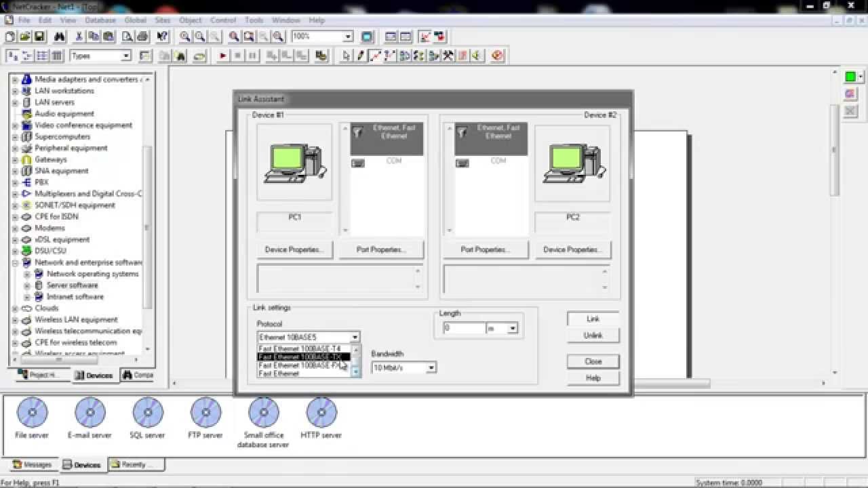The width and height of the screenshot is (868, 488).
Task: Click the Help button in dialog
Action: [593, 378]
